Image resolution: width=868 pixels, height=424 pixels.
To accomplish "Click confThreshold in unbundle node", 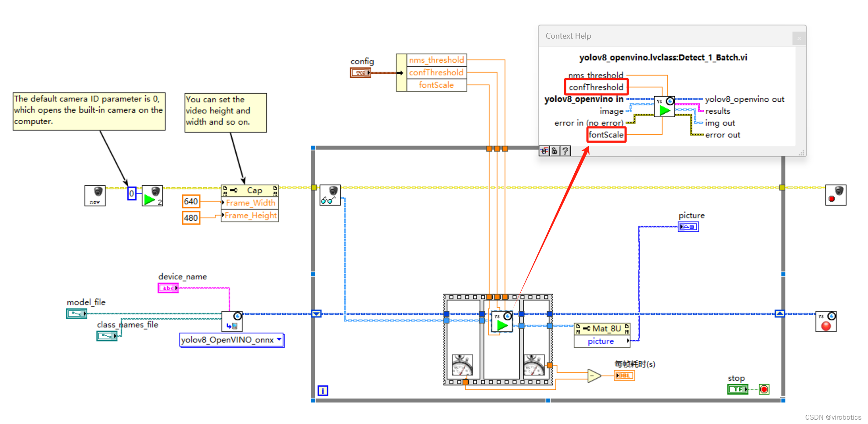I will [x=437, y=72].
